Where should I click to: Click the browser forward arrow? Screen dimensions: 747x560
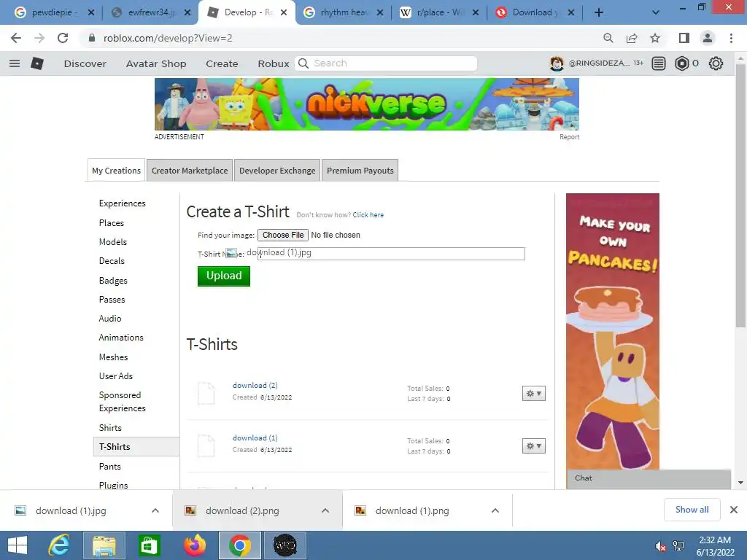(x=39, y=38)
